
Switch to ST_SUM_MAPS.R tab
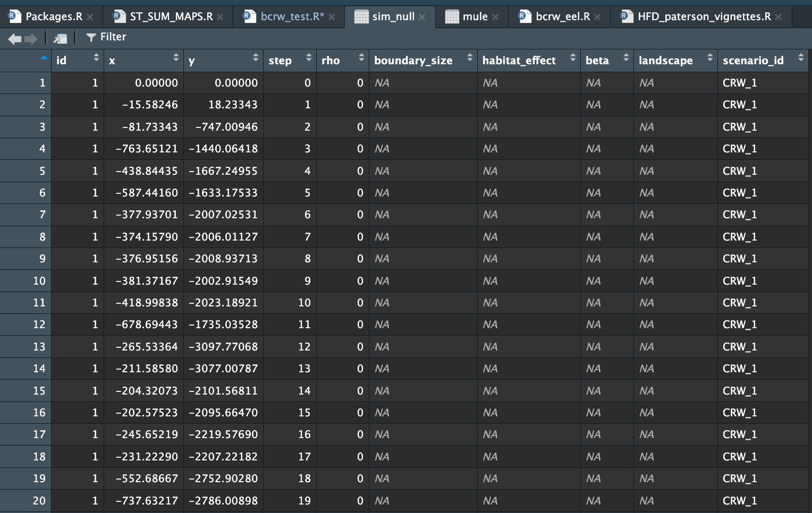click(x=171, y=16)
